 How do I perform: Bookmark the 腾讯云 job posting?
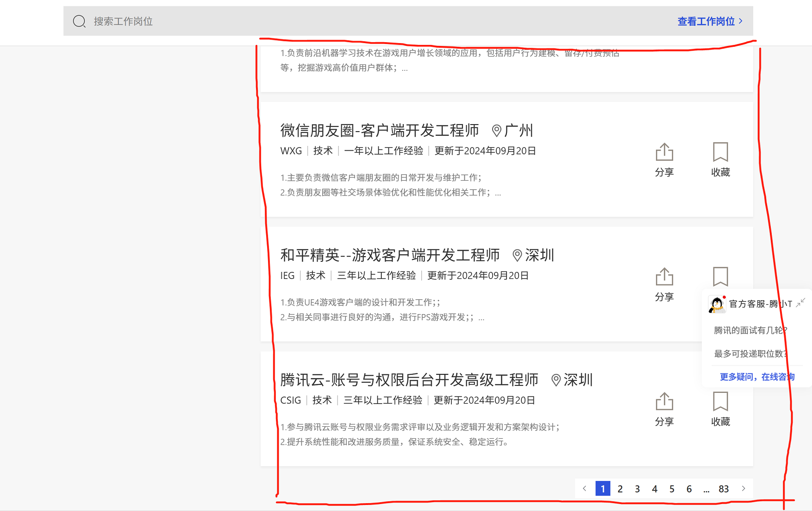720,409
